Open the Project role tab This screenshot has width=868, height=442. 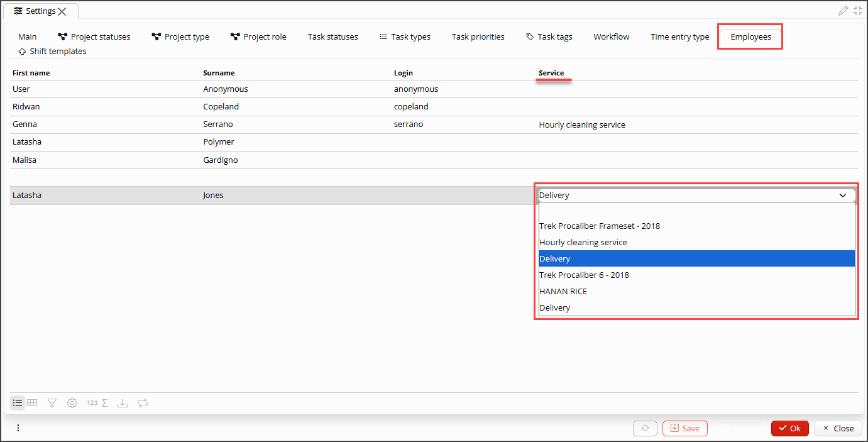258,37
